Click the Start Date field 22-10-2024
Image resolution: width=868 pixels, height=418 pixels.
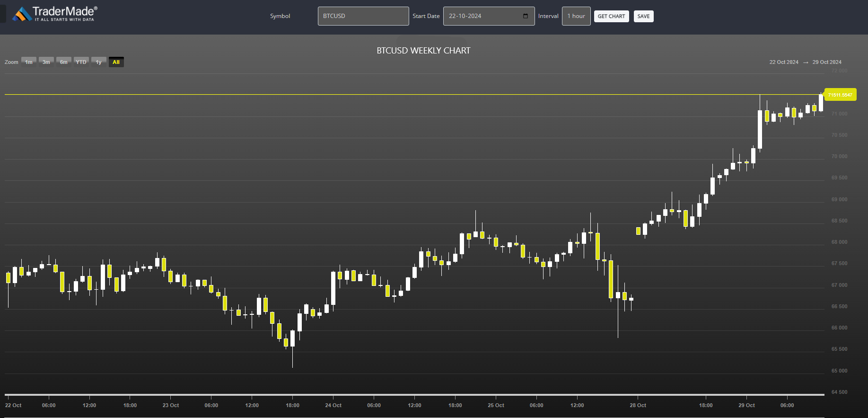point(489,16)
